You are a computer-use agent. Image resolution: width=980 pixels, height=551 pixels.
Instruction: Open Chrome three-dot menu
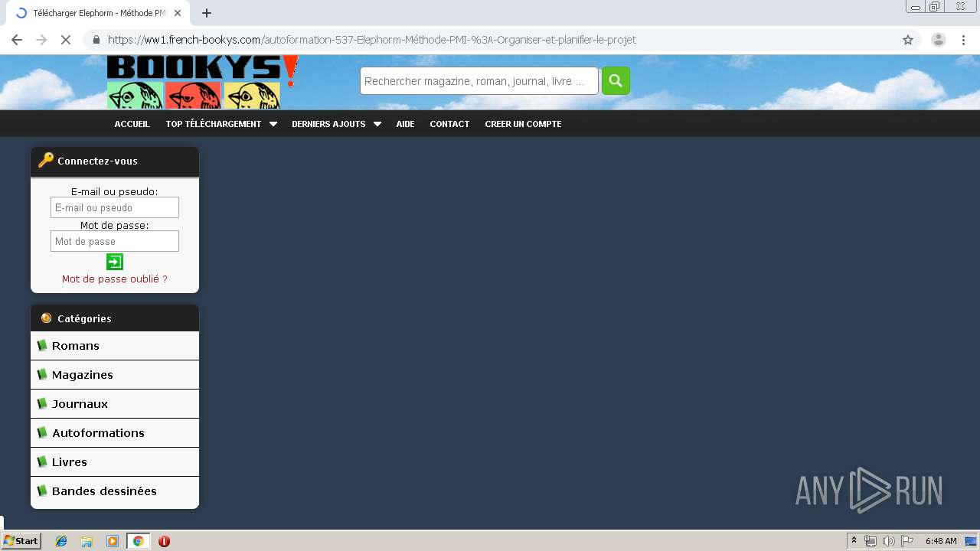click(x=964, y=40)
